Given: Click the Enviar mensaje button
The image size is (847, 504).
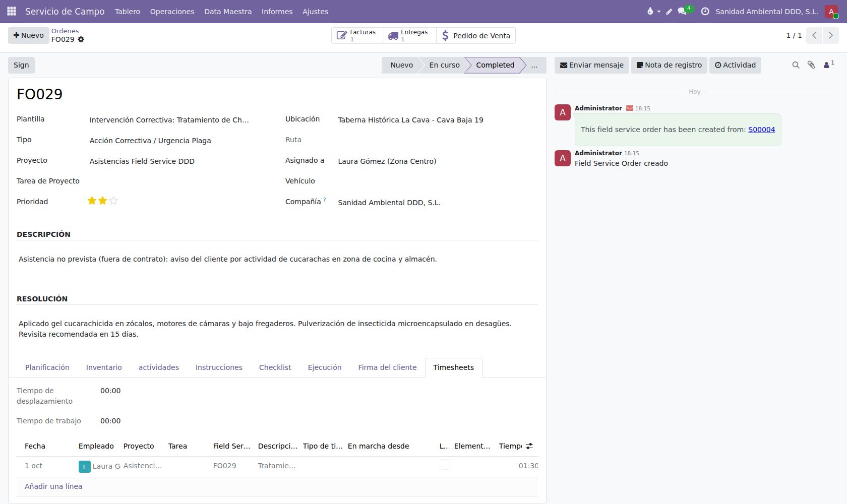Looking at the screenshot, I should point(592,65).
